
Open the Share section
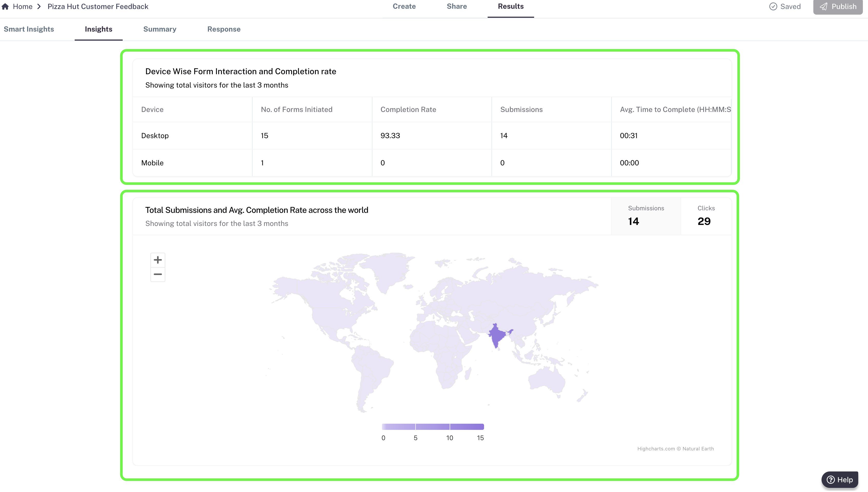pyautogui.click(x=457, y=6)
